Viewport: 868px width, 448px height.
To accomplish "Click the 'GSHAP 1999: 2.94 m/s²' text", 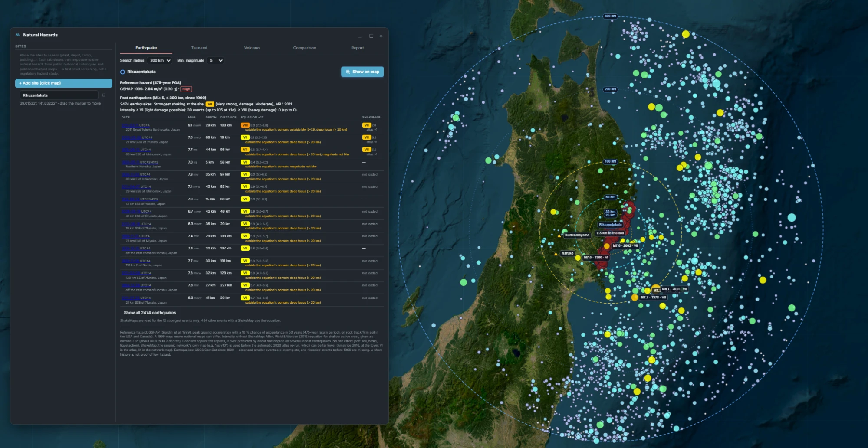I will (141, 89).
